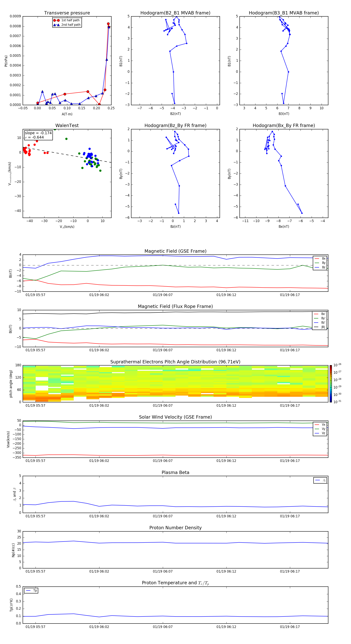
Task: Click the 'Plasma Beta' plot title
Action: pos(175,473)
